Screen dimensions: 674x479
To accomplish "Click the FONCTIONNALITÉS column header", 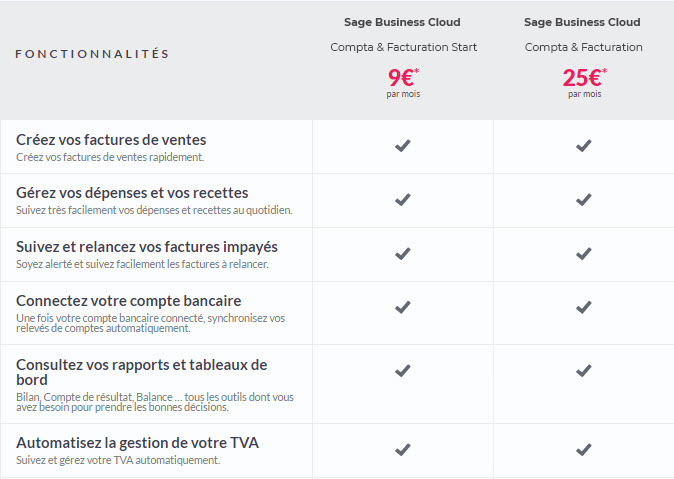I will pos(92,54).
